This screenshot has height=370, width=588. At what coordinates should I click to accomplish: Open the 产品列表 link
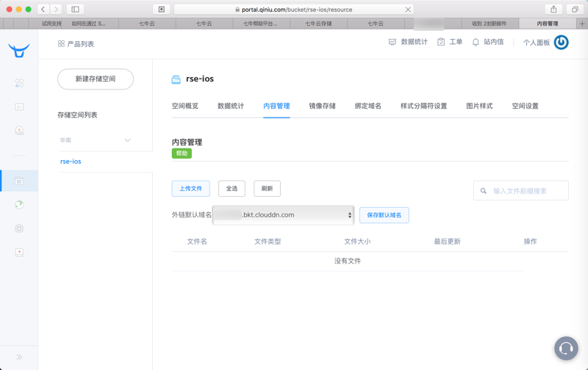(x=81, y=44)
